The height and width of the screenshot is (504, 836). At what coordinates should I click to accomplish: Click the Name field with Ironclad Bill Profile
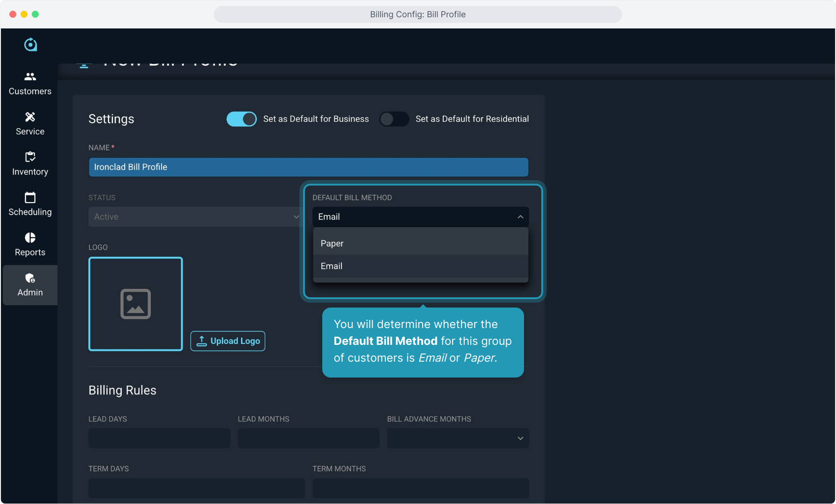coord(308,167)
